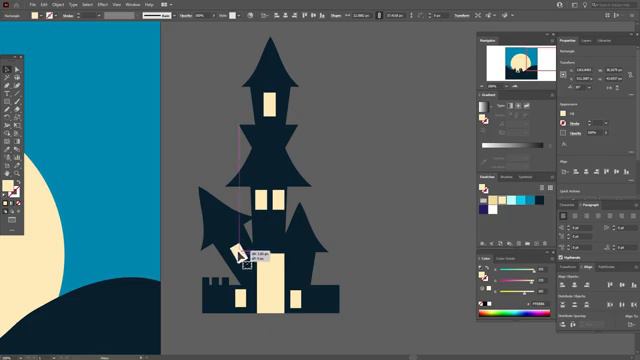Image resolution: width=640 pixels, height=360 pixels.
Task: Select the Selection tool in the toolbox
Action: tap(7, 69)
